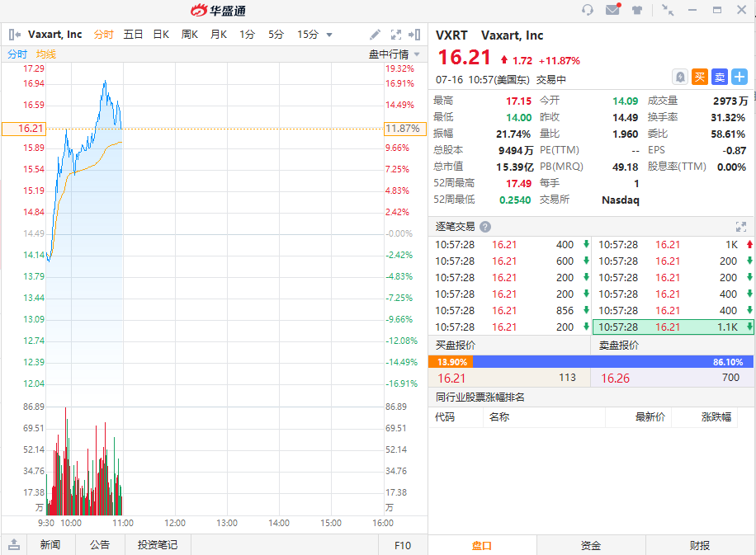
Task: Open the 盘中行情 session dropdown
Action: click(x=394, y=54)
